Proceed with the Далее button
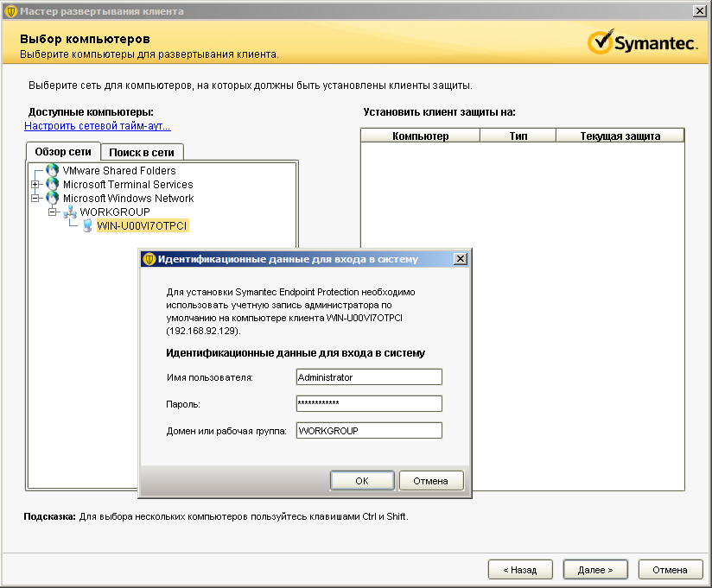The image size is (712, 588). [x=595, y=570]
